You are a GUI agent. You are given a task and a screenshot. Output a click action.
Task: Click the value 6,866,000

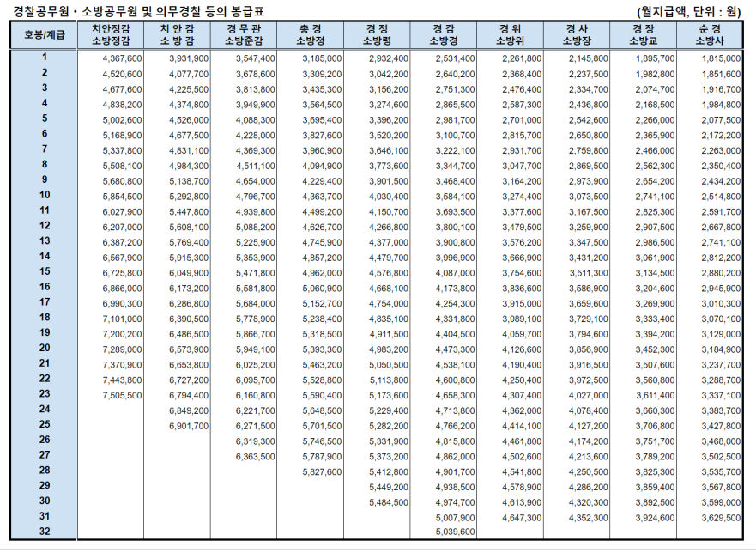pyautogui.click(x=122, y=289)
